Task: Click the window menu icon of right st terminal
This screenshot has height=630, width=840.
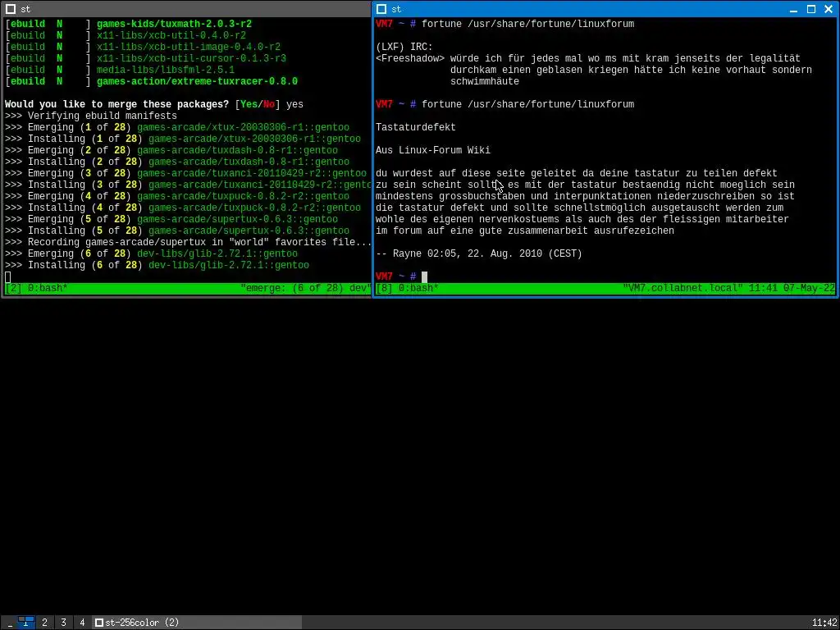Action: [x=381, y=9]
